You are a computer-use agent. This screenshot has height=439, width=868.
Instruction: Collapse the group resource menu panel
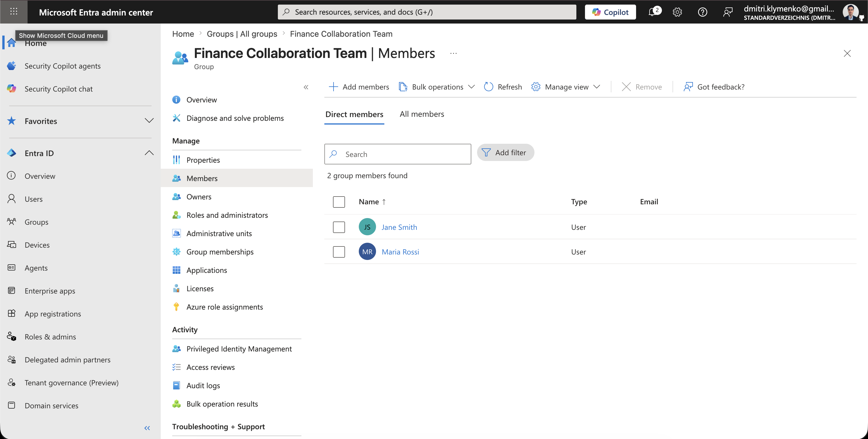point(306,87)
